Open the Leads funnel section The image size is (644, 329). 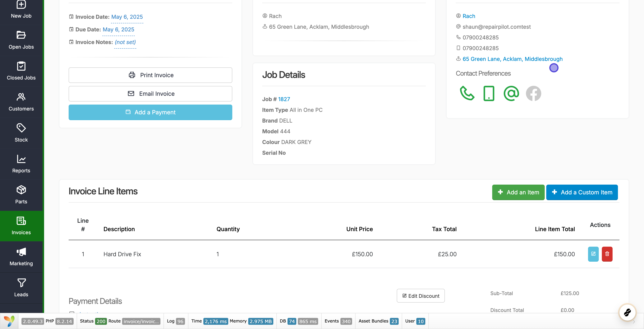[x=21, y=288]
